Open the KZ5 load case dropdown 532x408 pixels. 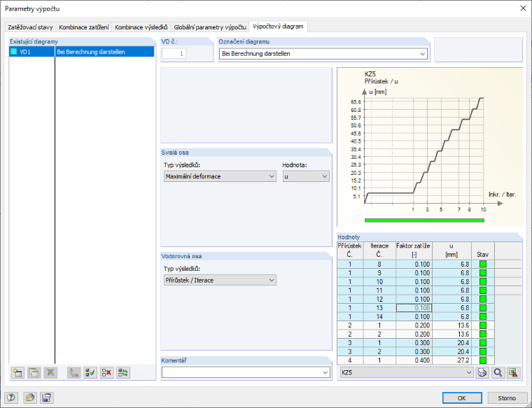pos(468,372)
